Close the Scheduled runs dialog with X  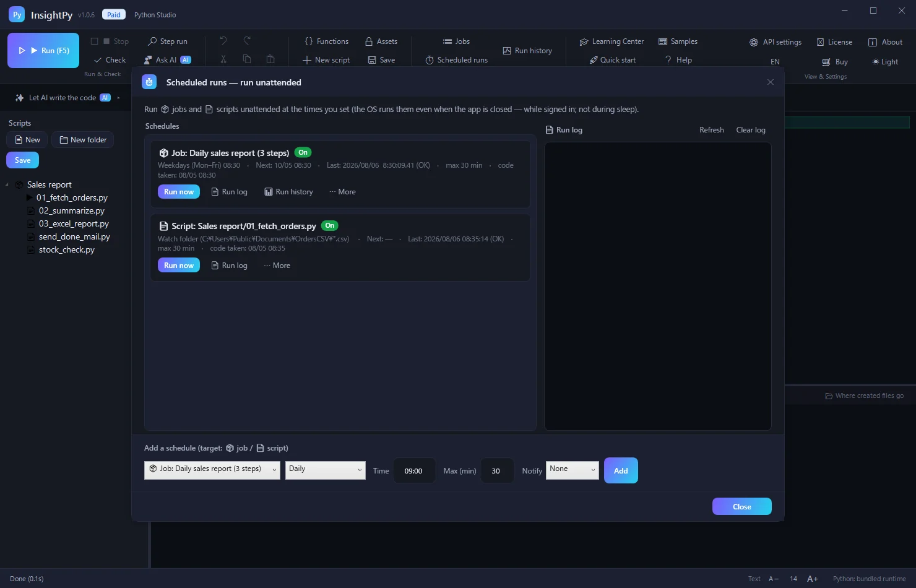pos(771,82)
